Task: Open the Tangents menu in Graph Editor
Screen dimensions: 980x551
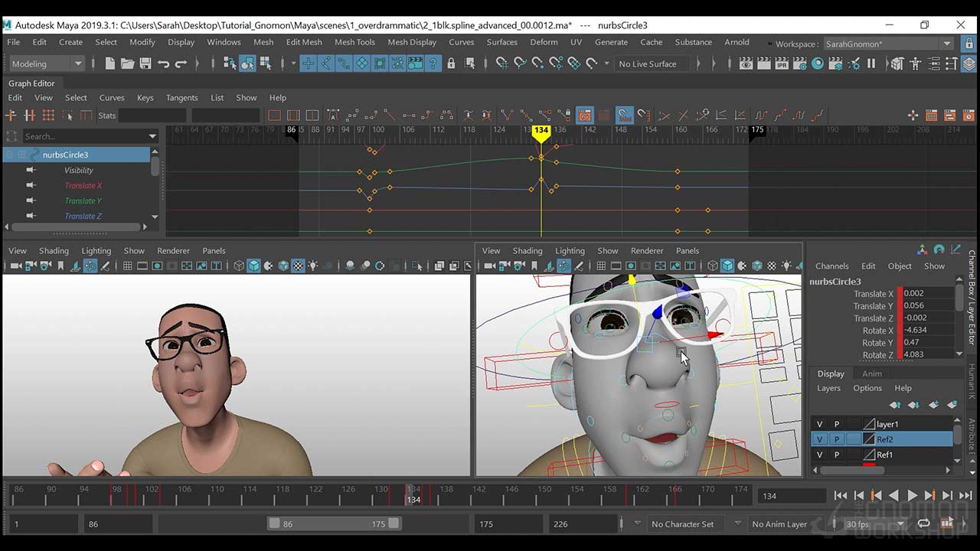Action: 181,98
